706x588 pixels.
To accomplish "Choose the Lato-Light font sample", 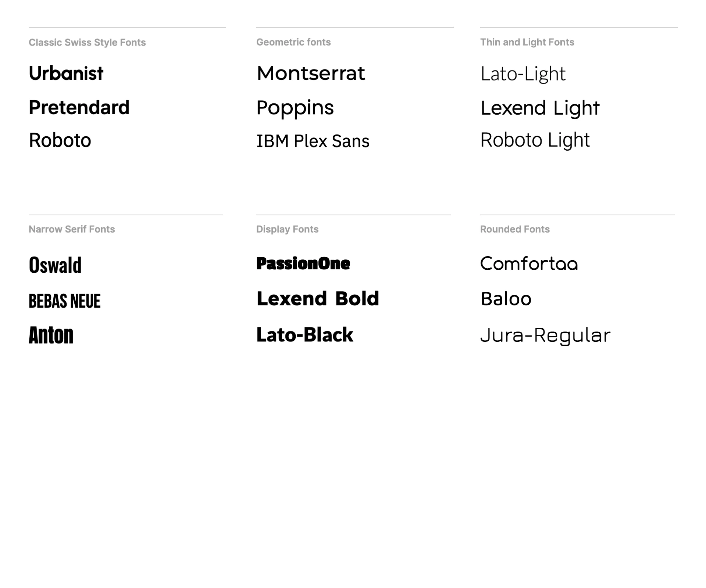I will (x=523, y=74).
